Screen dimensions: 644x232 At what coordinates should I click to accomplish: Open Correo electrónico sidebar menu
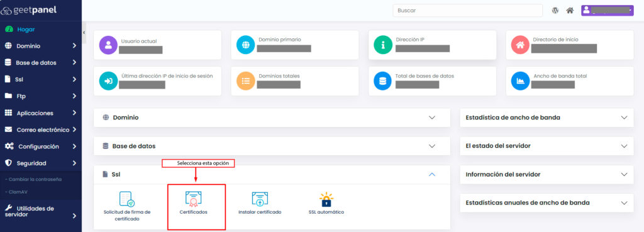pos(41,130)
